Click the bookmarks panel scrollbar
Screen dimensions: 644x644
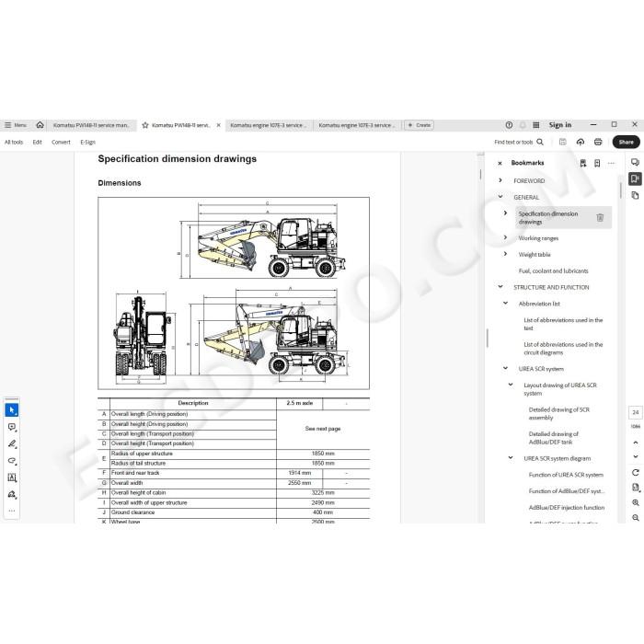tap(621, 190)
